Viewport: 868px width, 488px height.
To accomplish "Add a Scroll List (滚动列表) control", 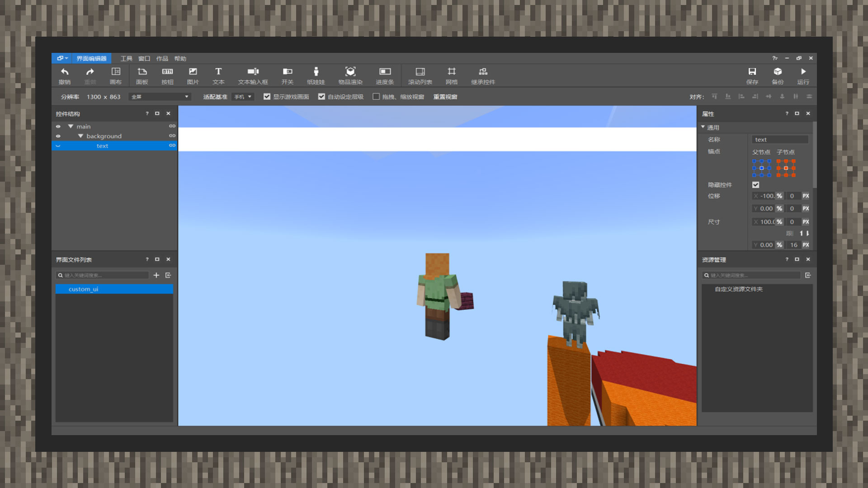I will pyautogui.click(x=420, y=75).
